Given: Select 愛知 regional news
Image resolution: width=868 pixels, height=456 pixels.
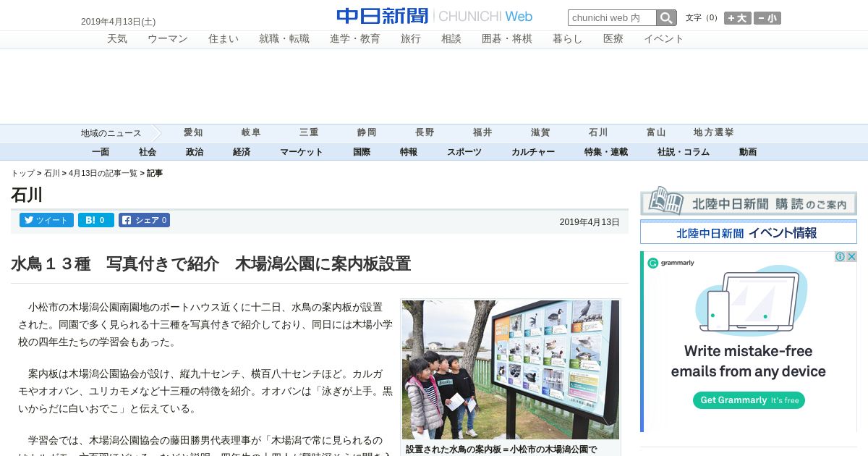Looking at the screenshot, I should [x=193, y=133].
